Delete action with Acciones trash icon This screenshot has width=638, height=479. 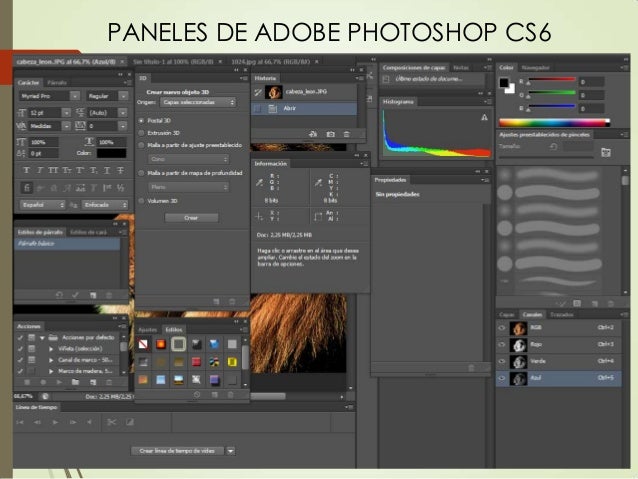tap(109, 383)
